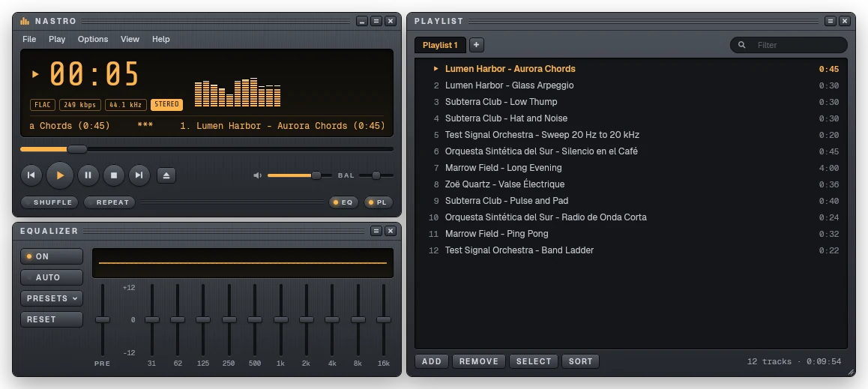Select track Sweep 20 Hz to 20 kHz

coord(631,135)
